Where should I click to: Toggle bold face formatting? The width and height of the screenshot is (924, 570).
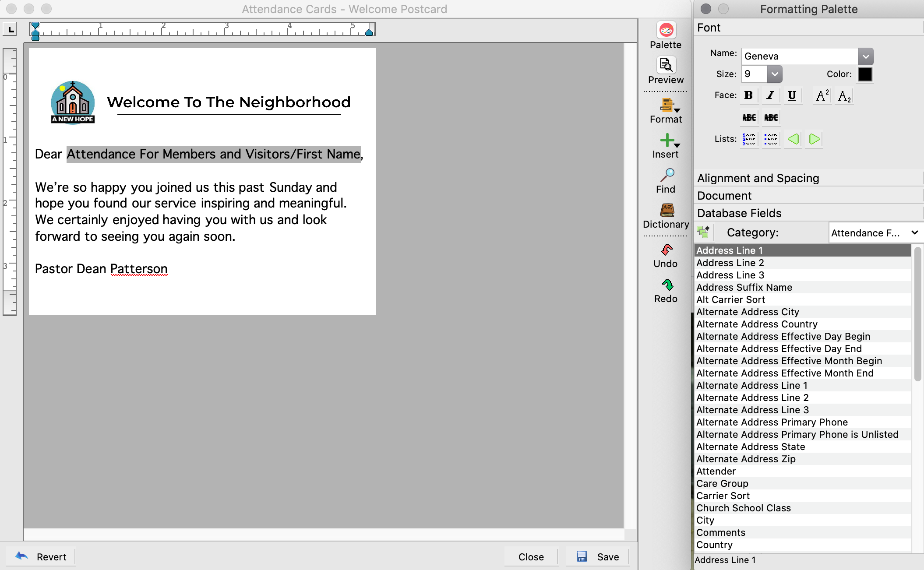pos(749,95)
